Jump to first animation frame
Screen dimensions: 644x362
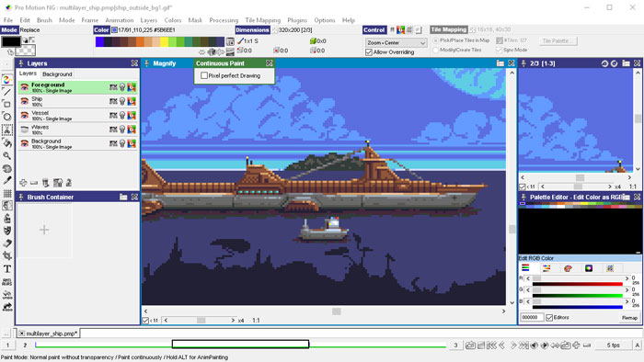(x=491, y=345)
